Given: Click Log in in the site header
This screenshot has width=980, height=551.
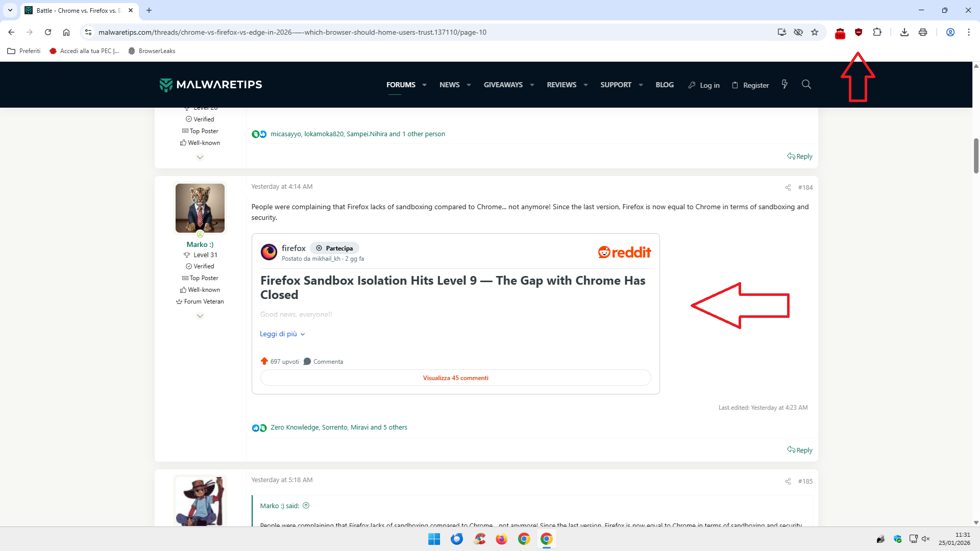Looking at the screenshot, I should (704, 85).
